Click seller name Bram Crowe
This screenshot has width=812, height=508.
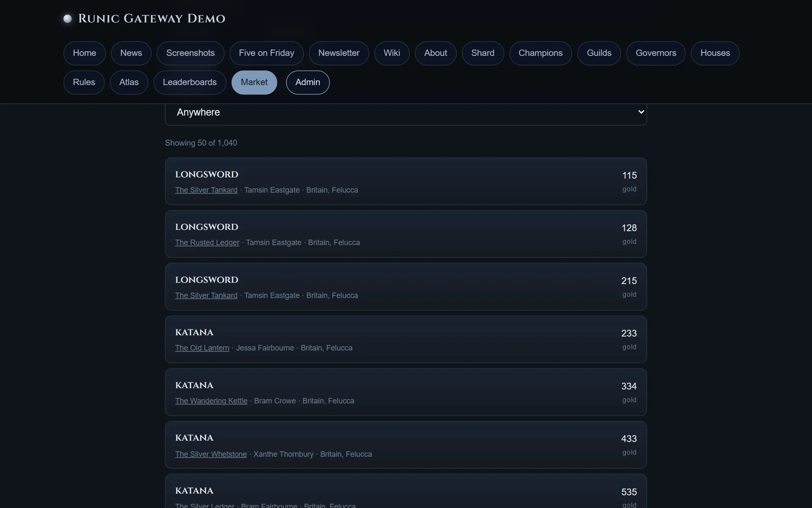coord(275,401)
